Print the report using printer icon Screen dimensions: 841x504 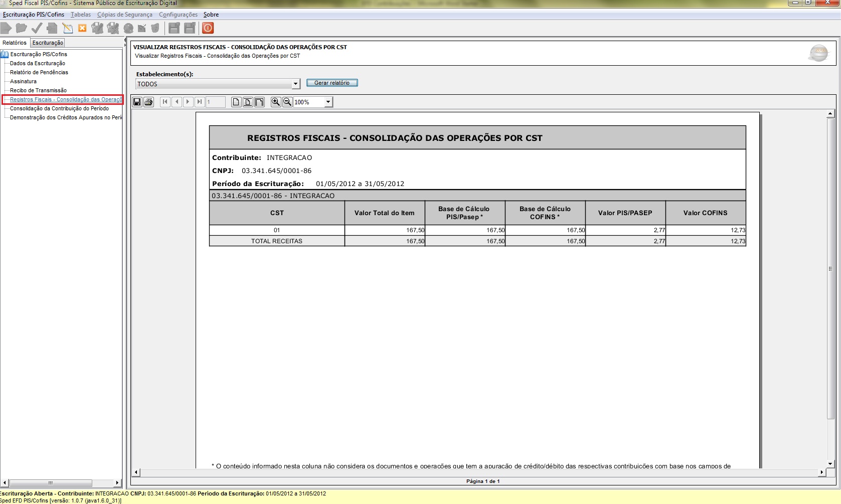tap(148, 102)
